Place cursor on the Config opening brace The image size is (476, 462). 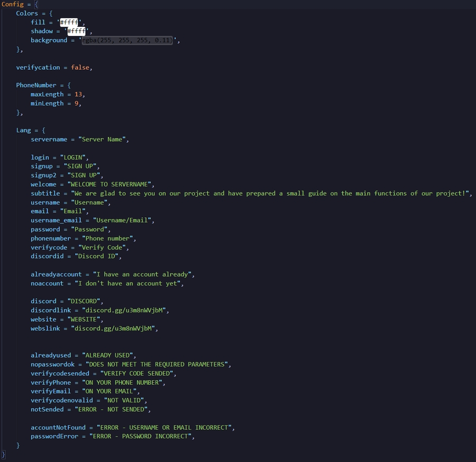(x=36, y=4)
